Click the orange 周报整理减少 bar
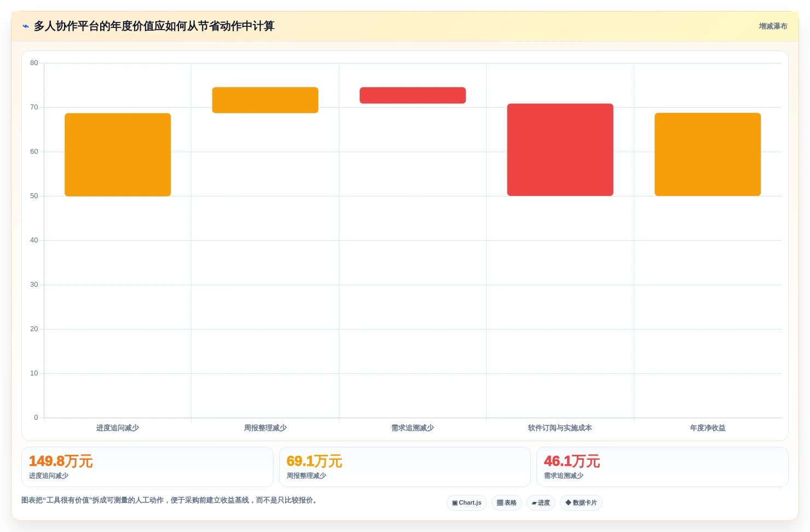Viewport: 810px width, 532px height. 265,100
